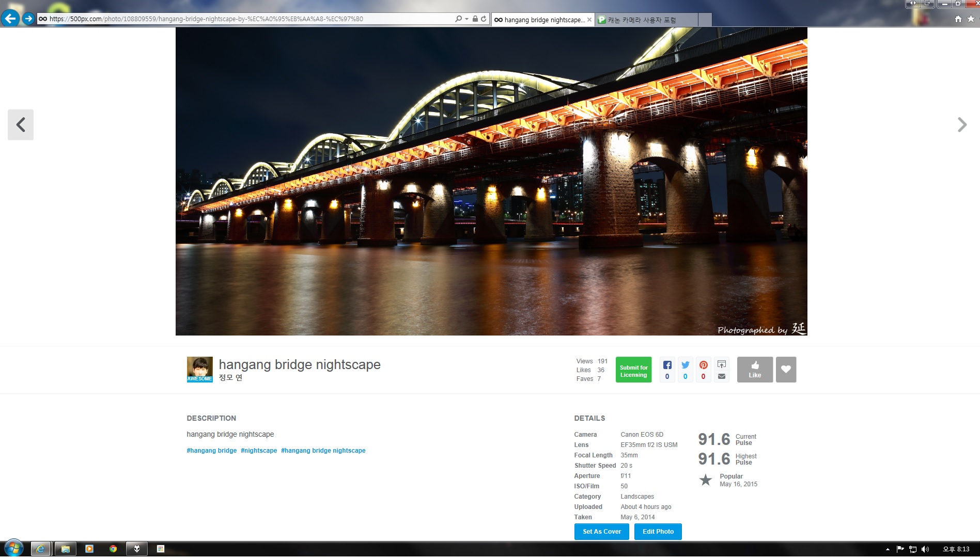Switch to the 캐논 카메라 사용자 포럼 tab
Image resolution: width=980 pixels, height=558 pixels.
click(646, 20)
